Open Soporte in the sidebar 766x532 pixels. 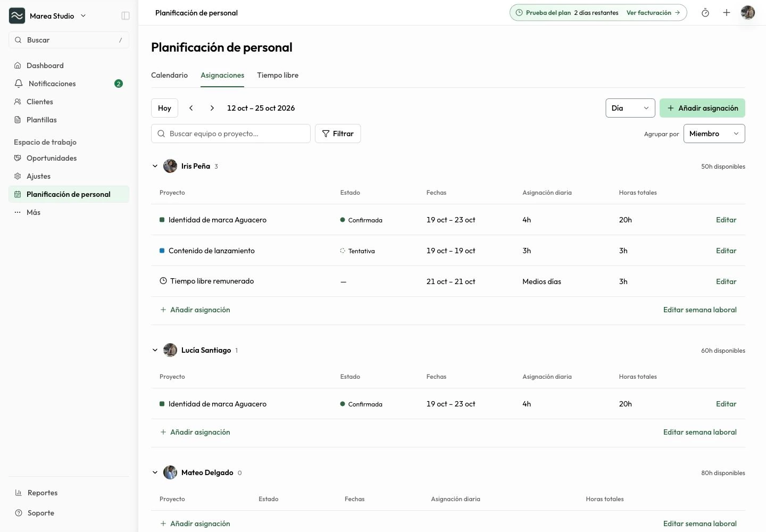click(x=69, y=513)
